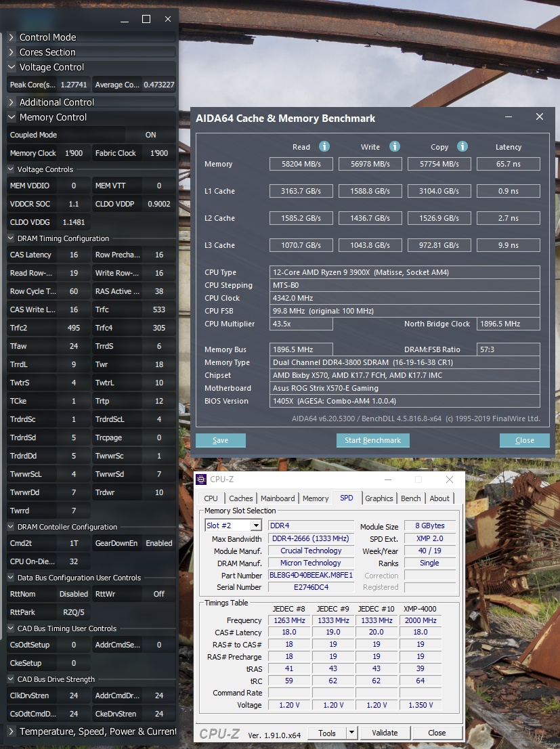Close the CPU-Z window with the X icon
The width and height of the screenshot is (560, 749).
coord(449,479)
